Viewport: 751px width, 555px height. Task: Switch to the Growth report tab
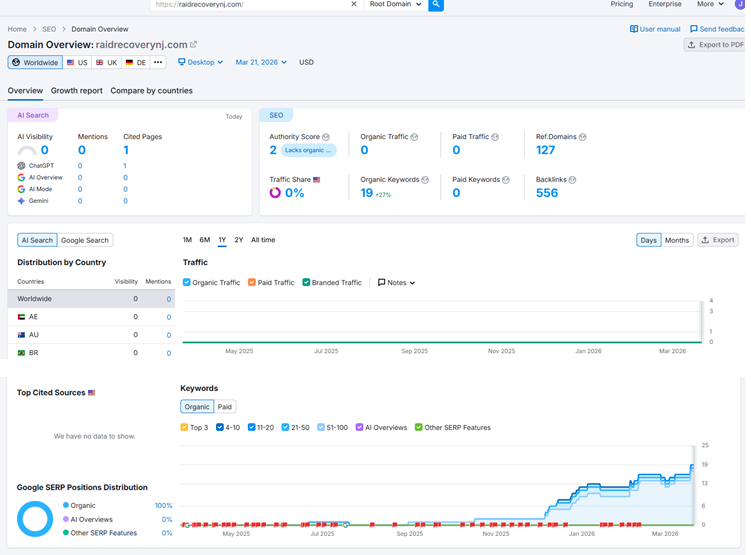tap(77, 91)
